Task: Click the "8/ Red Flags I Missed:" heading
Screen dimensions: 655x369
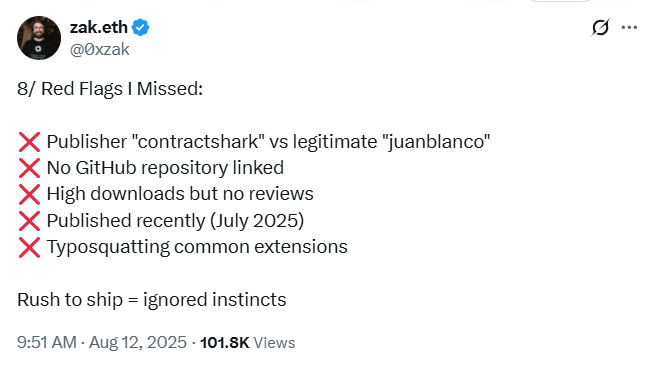Action: (110, 89)
